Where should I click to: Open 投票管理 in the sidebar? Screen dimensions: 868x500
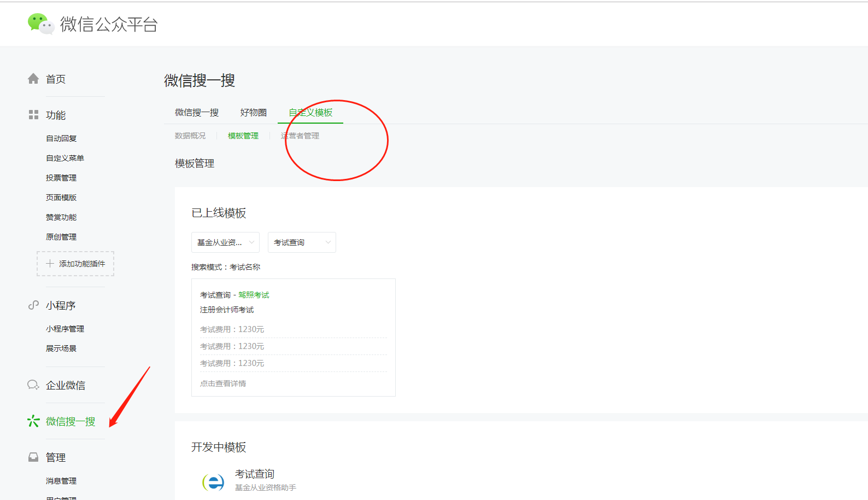[61, 178]
